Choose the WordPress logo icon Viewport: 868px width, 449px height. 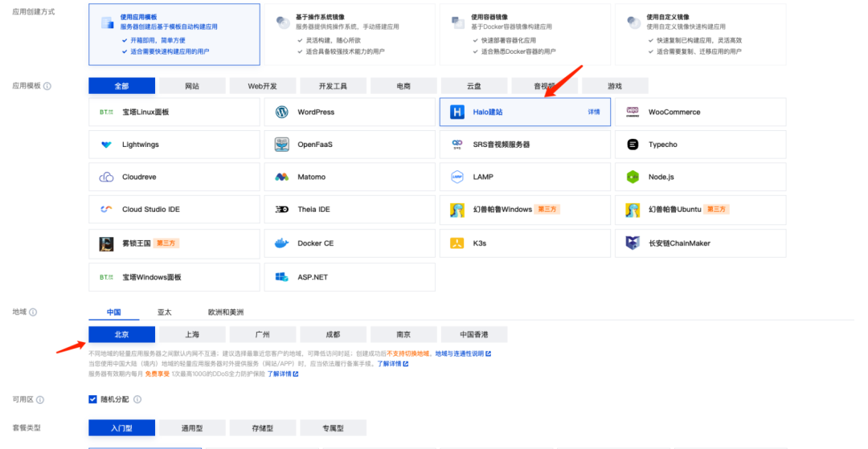[282, 112]
